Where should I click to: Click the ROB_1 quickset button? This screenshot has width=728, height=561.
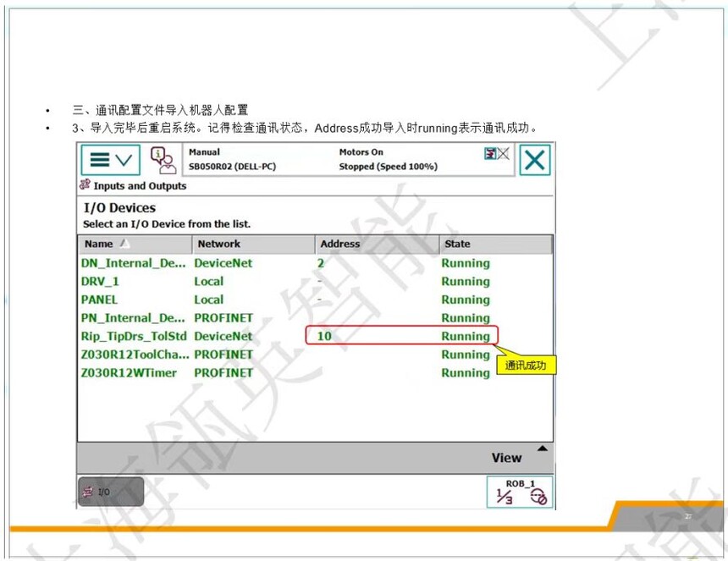coord(520,492)
